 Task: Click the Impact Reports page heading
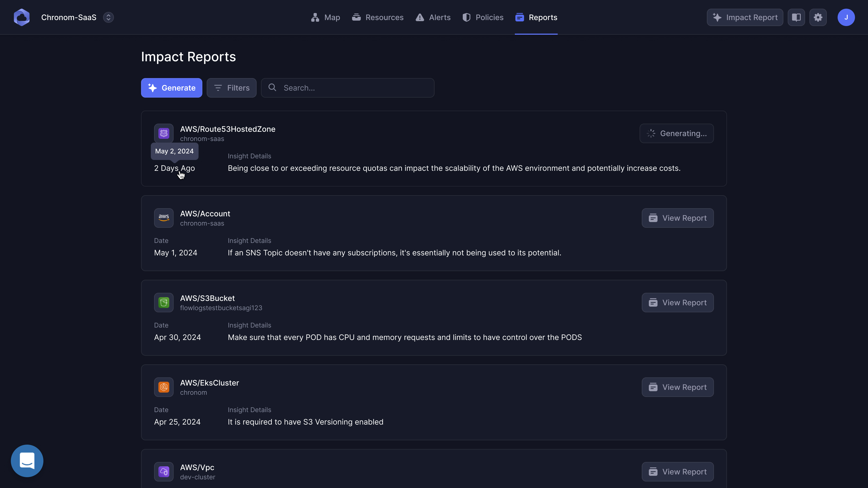[x=188, y=57]
